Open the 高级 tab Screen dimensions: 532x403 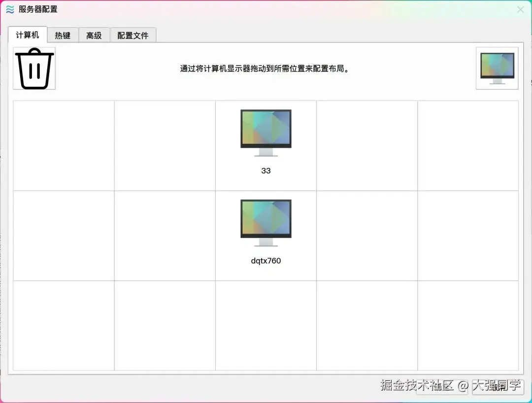94,35
